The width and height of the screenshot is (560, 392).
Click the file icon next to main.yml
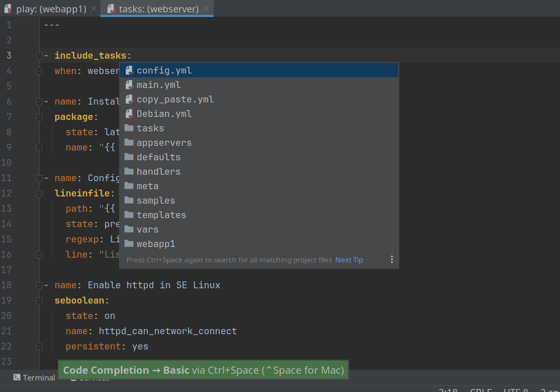tap(129, 85)
